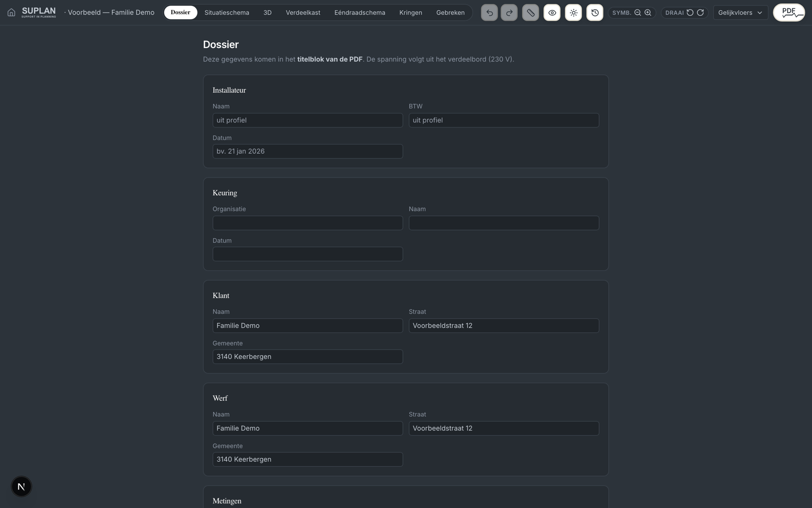Click the Metingen section title

coord(227,501)
